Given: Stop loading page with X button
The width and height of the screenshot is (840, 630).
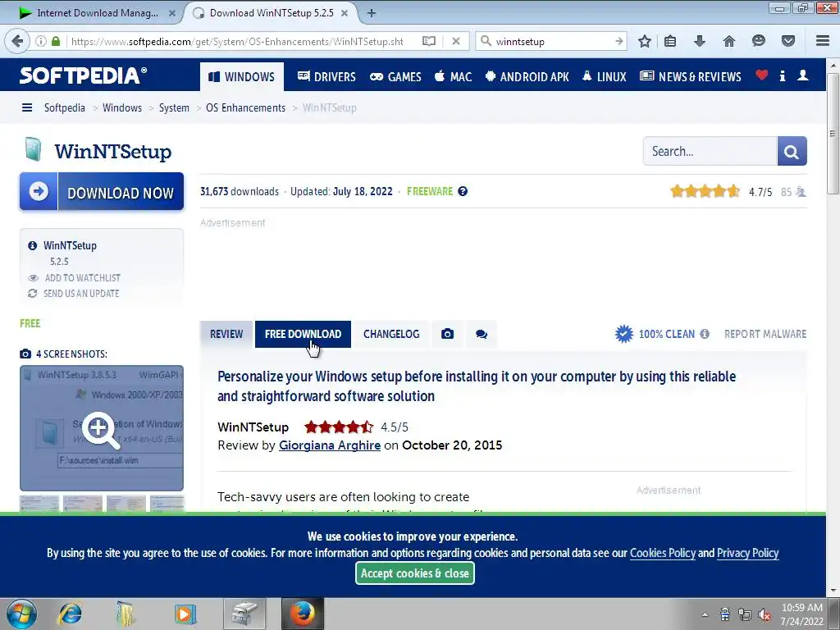Looking at the screenshot, I should coord(456,41).
